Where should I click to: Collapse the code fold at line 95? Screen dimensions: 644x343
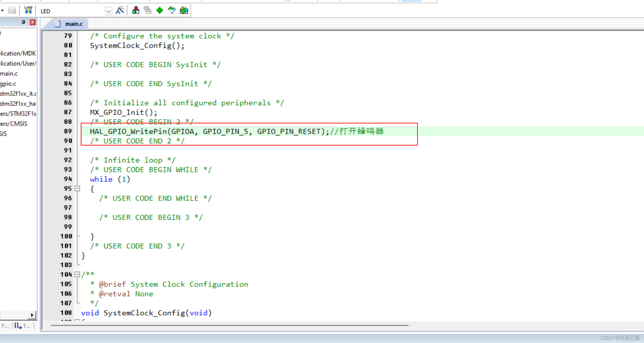[77, 189]
